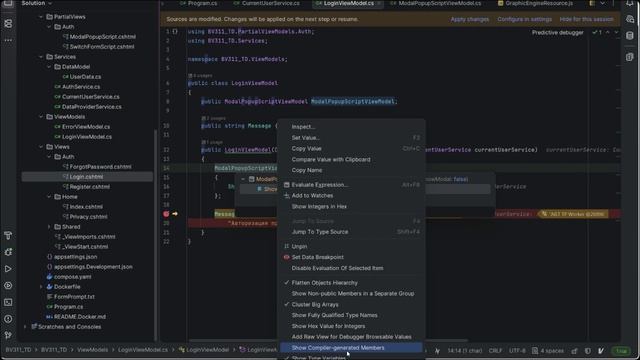Switch to CurrentUserService.cs editor tab

(x=266, y=3)
